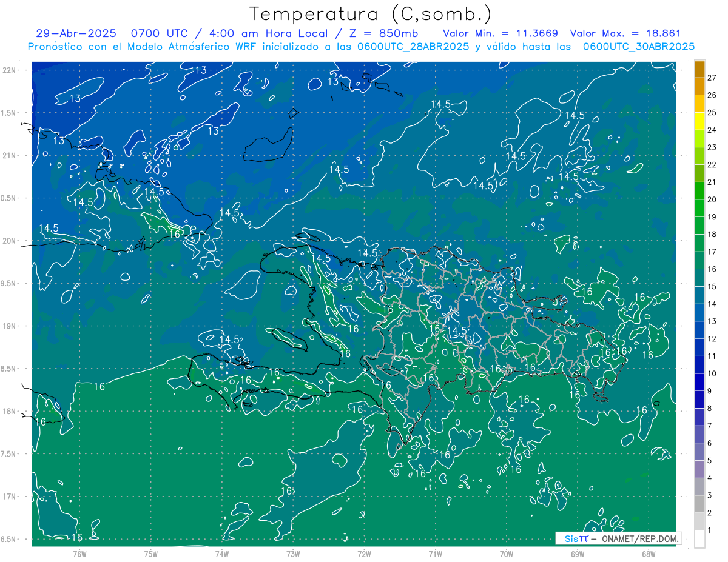The width and height of the screenshot is (728, 562).
Task: Click the "0600UTC_28ABR2025" initialization time
Action: coord(413,47)
